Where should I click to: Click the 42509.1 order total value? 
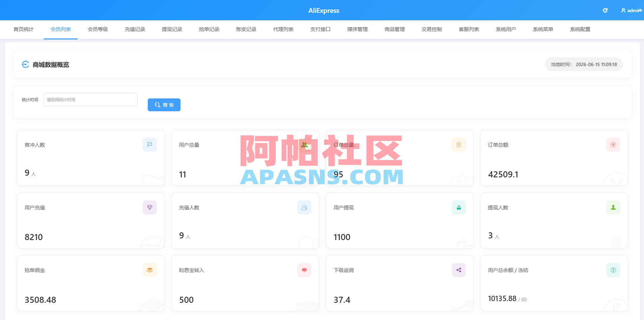503,174
